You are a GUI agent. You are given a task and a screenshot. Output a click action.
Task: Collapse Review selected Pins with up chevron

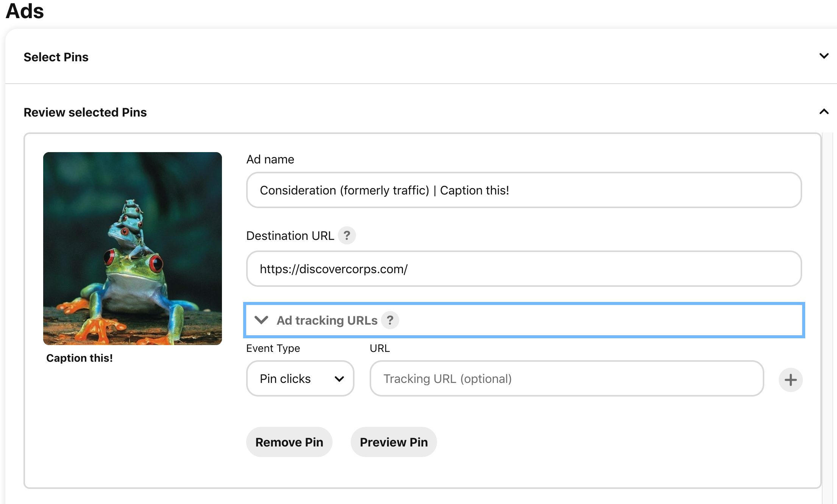tap(824, 112)
